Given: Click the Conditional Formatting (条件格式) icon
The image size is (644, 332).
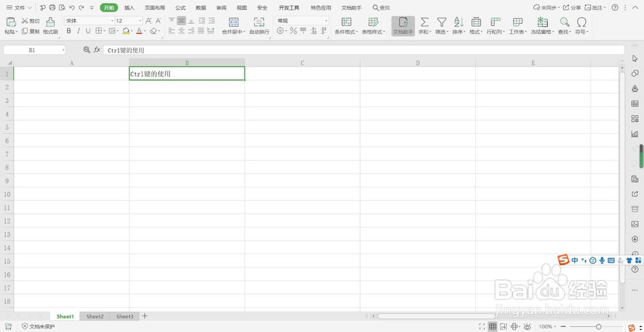Looking at the screenshot, I should click(x=346, y=22).
